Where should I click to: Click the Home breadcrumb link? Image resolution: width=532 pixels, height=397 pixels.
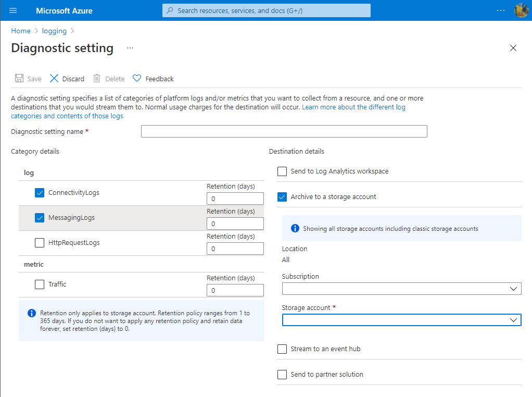pos(20,31)
